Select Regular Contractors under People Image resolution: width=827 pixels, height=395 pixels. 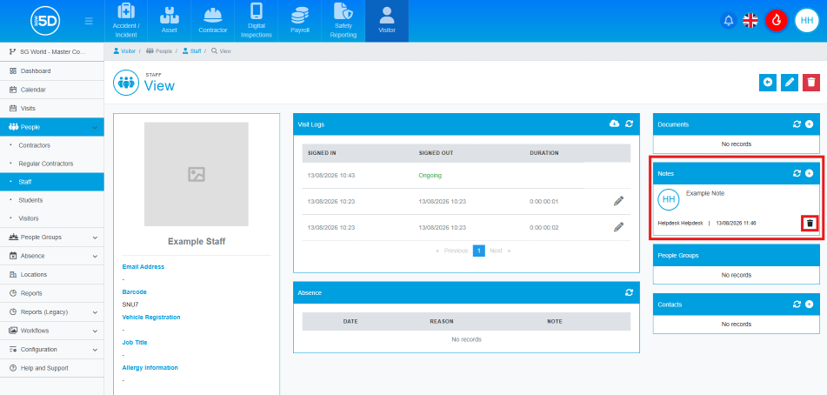coord(52,163)
